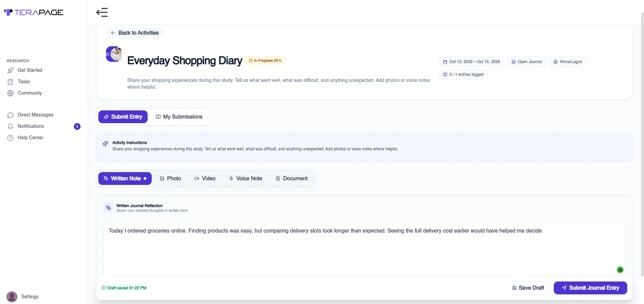Click the green assistant icon in the text area

click(x=620, y=270)
